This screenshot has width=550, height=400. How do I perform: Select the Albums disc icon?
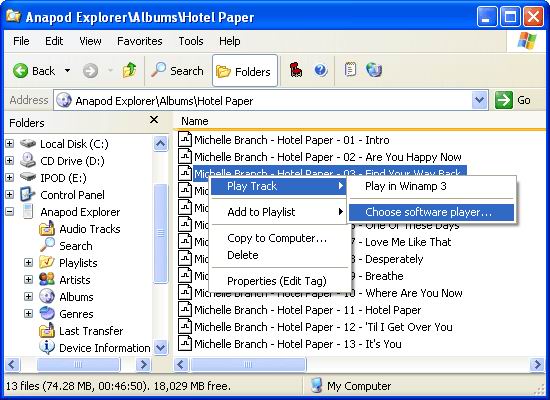coord(47,296)
